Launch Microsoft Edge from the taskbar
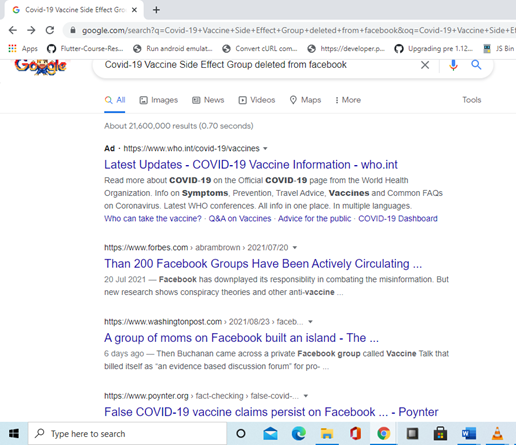This screenshot has width=516, height=445. tap(299, 434)
